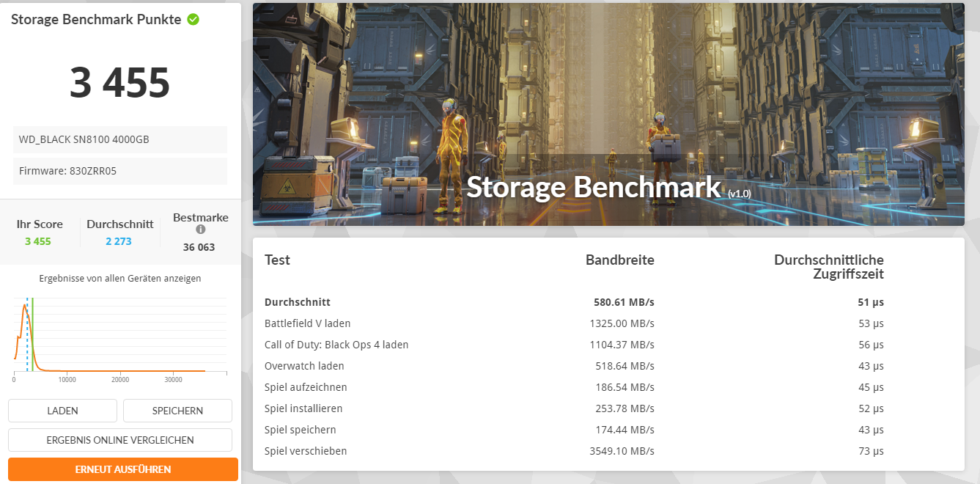980x484 pixels.
Task: Click bandwidth value 518.64 MB/s
Action: click(625, 366)
